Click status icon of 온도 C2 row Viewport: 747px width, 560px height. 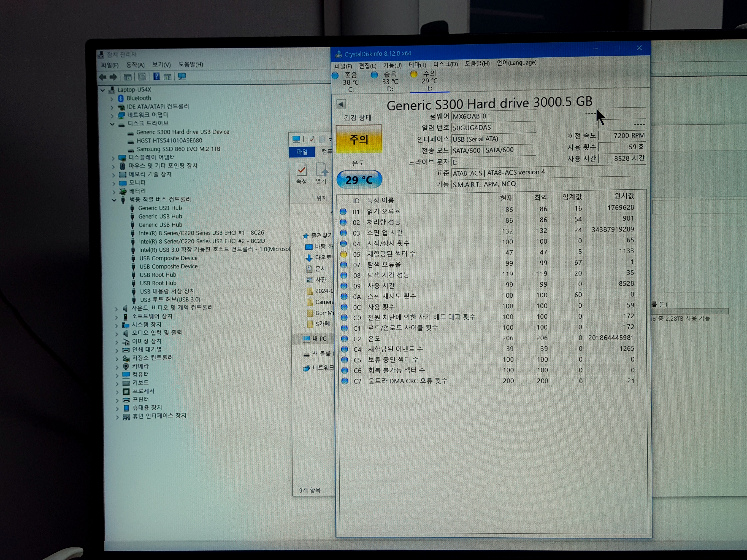coord(344,338)
